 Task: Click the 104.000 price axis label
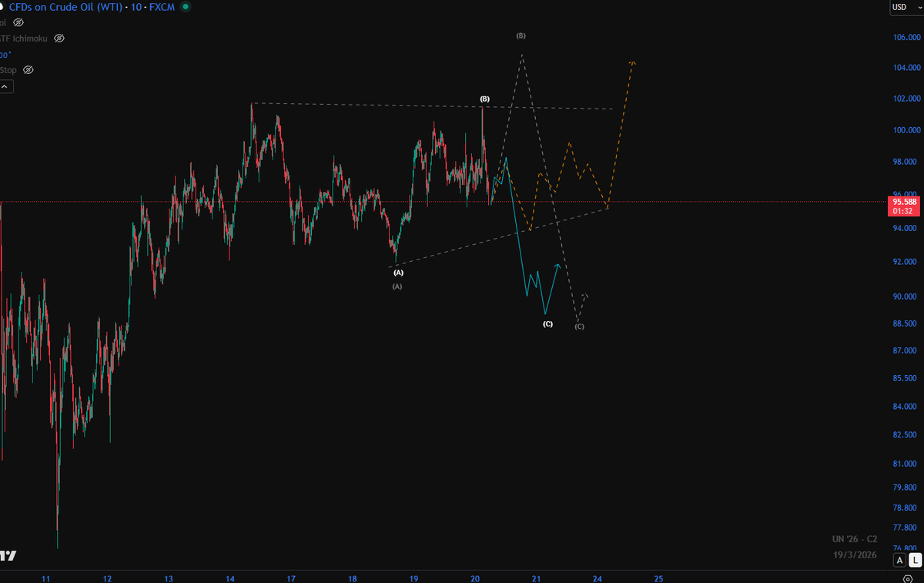tap(906, 68)
